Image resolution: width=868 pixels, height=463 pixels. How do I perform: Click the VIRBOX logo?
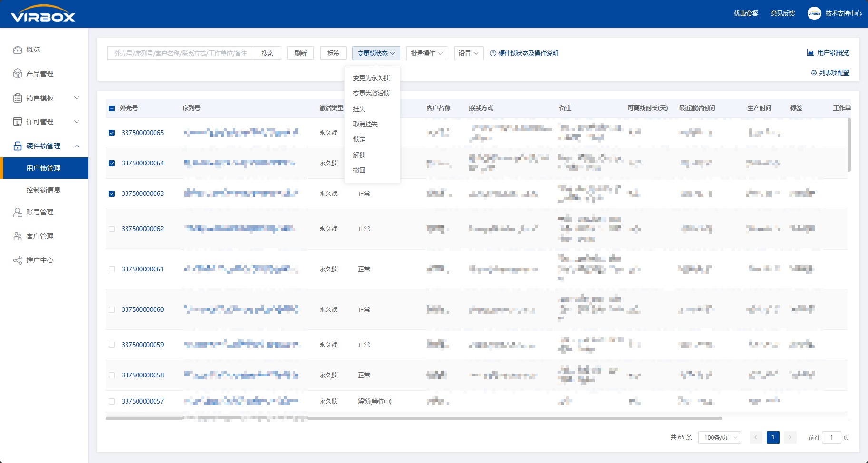pyautogui.click(x=43, y=14)
